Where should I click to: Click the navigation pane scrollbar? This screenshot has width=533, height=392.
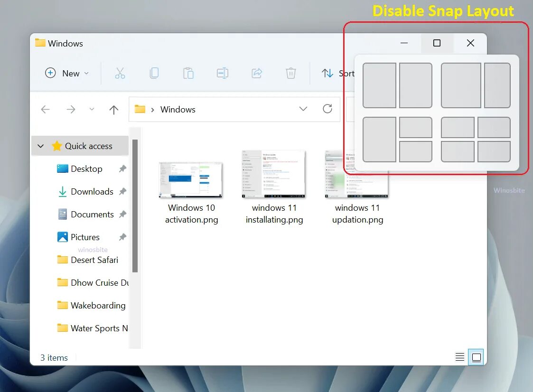point(135,205)
